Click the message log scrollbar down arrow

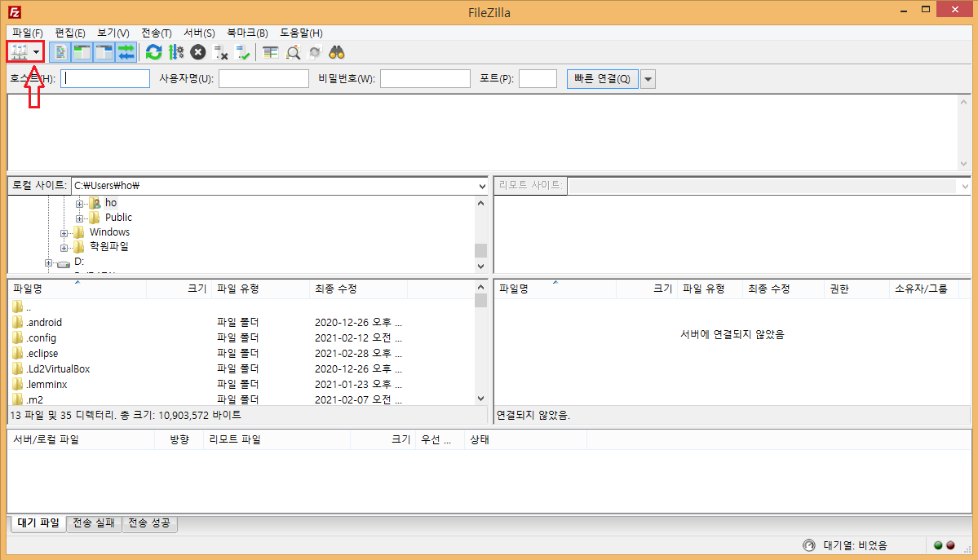click(963, 164)
